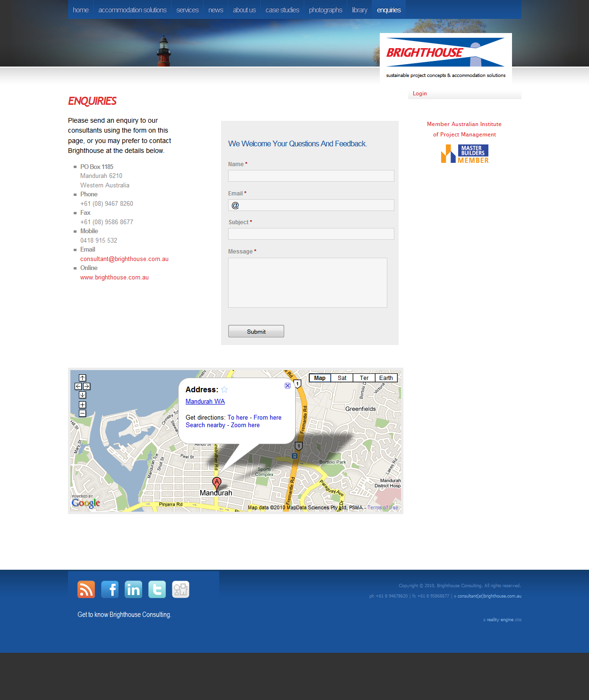
Task: Open the RSS feed icon in footer
Action: pyautogui.click(x=86, y=590)
